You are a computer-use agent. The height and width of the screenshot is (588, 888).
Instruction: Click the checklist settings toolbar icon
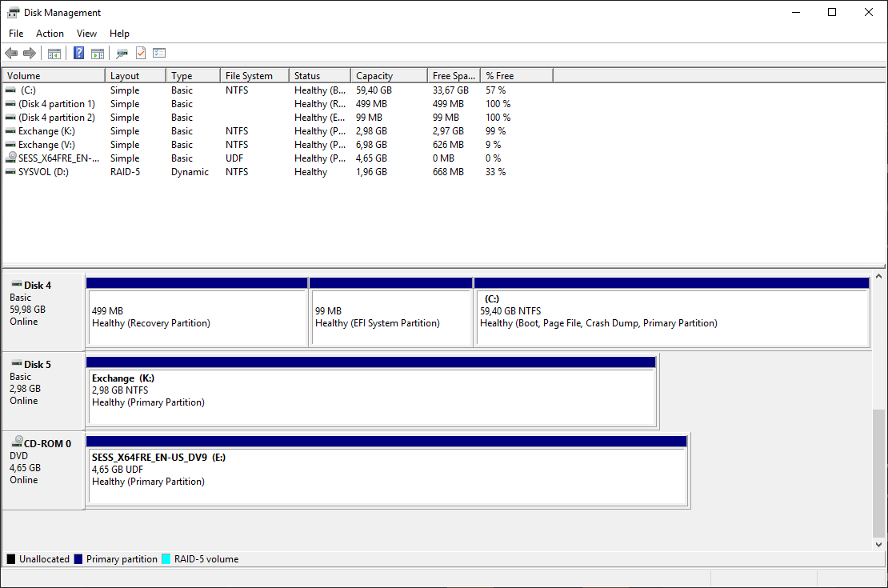159,54
